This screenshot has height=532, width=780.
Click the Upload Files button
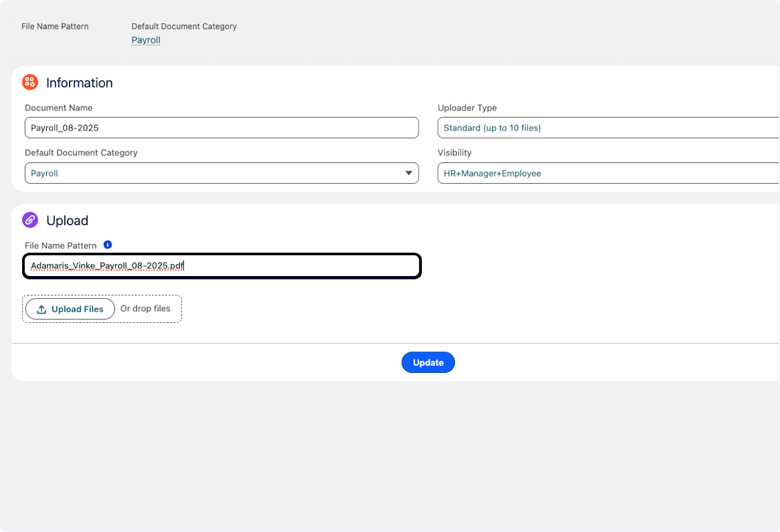tap(69, 309)
